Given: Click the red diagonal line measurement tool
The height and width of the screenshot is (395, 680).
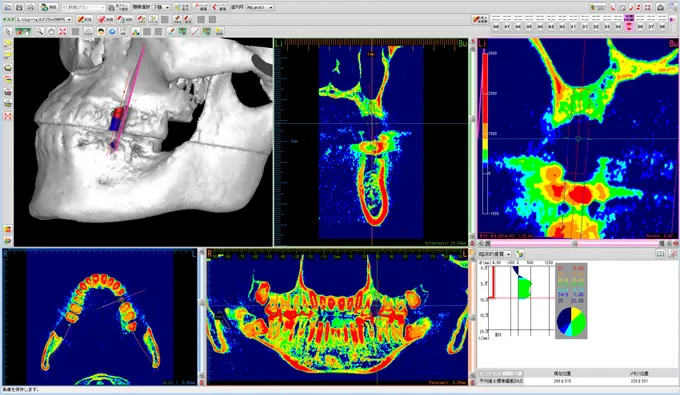Looking at the screenshot, I should (195, 31).
